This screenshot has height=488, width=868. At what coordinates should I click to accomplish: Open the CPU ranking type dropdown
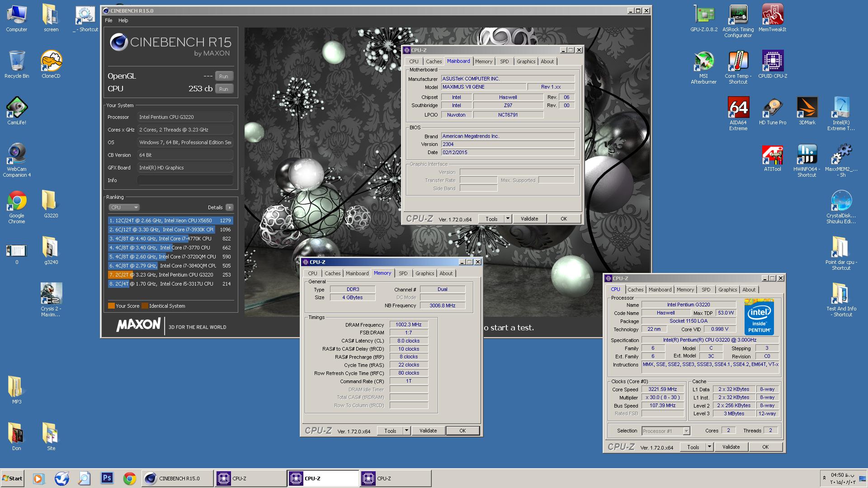point(124,207)
